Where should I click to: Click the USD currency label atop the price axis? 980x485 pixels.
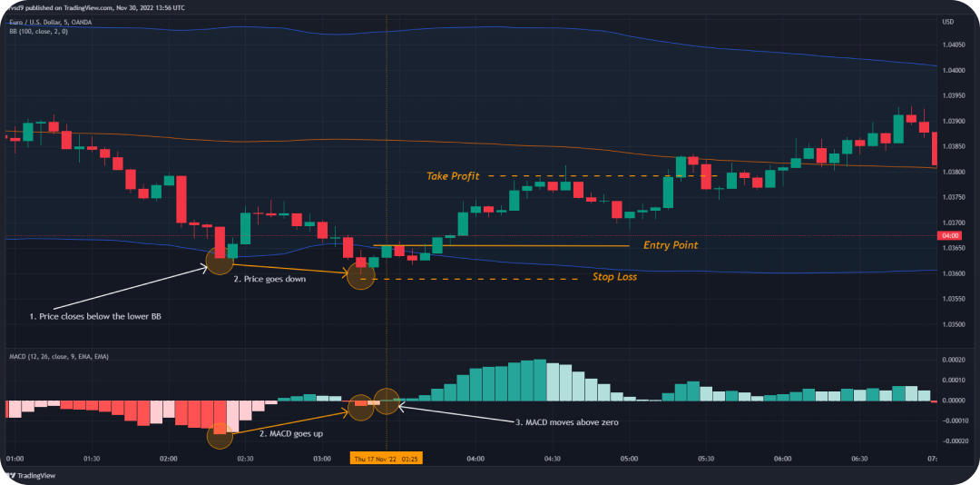click(948, 22)
